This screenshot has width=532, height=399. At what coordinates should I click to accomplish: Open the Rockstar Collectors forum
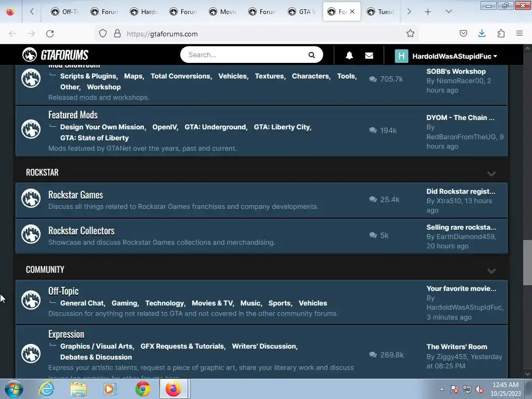82,231
